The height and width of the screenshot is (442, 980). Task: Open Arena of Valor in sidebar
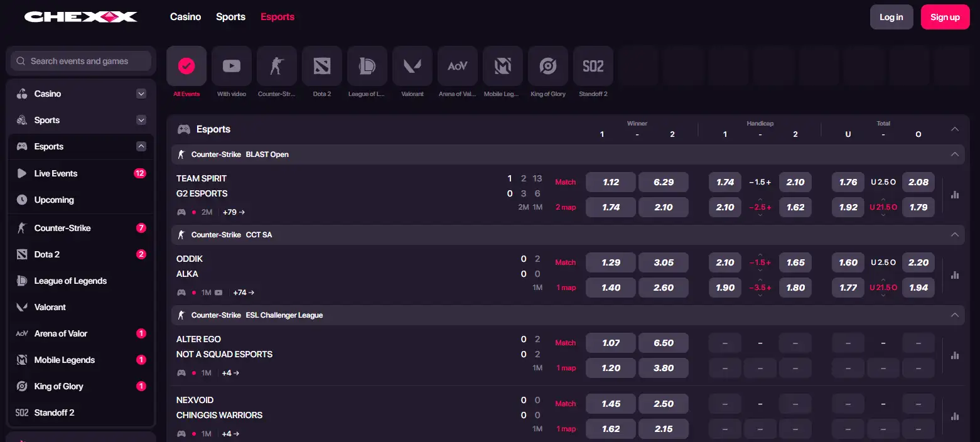point(81,333)
